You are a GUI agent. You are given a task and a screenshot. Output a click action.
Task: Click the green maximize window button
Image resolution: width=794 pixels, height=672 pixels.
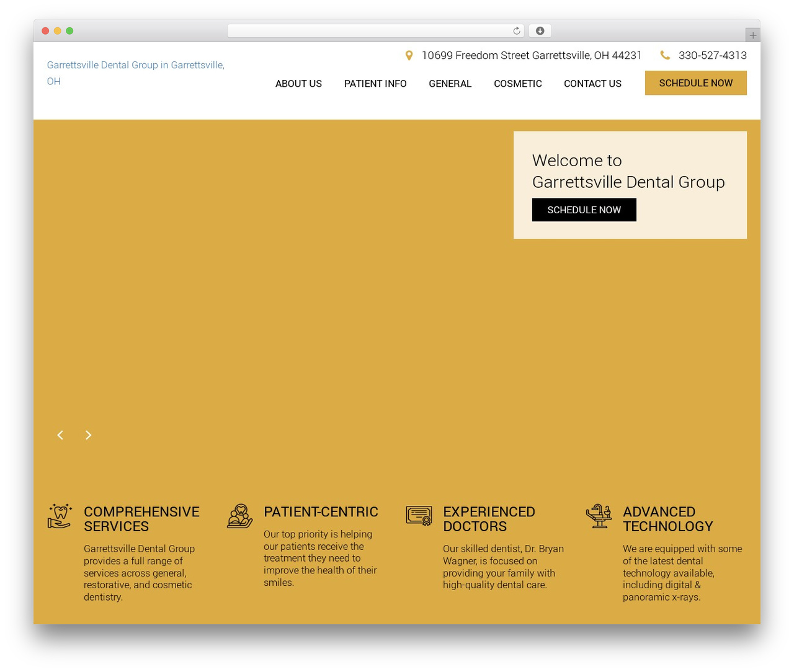(69, 31)
